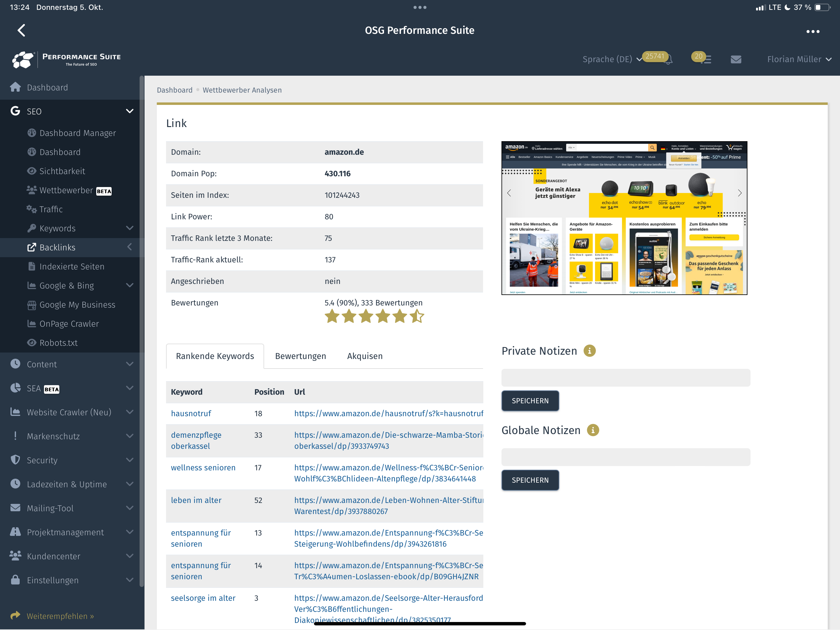Viewport: 840px width, 630px height.
Task: Open the demenzpflege oberkassel keyword link
Action: tap(196, 441)
